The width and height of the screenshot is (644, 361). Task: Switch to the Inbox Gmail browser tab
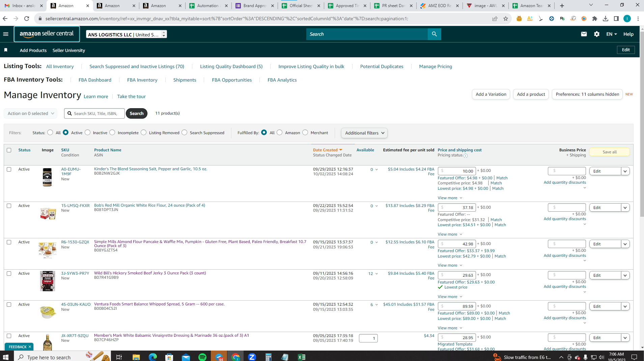pyautogui.click(x=23, y=6)
